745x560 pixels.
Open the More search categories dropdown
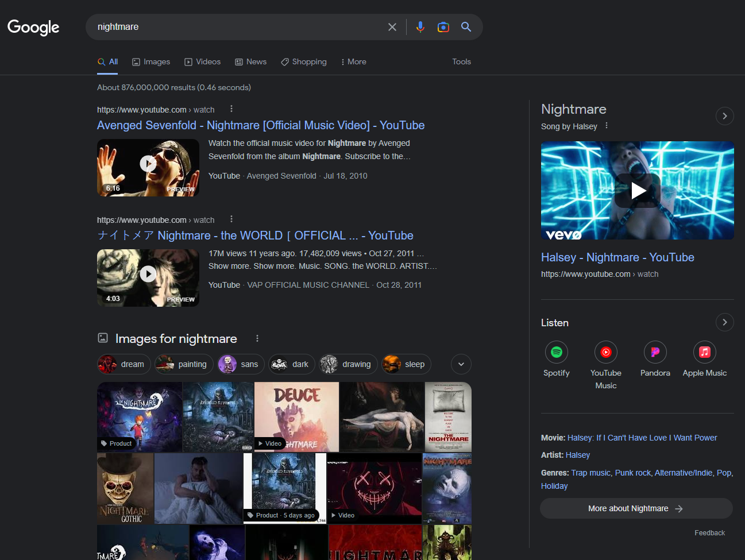[353, 61]
